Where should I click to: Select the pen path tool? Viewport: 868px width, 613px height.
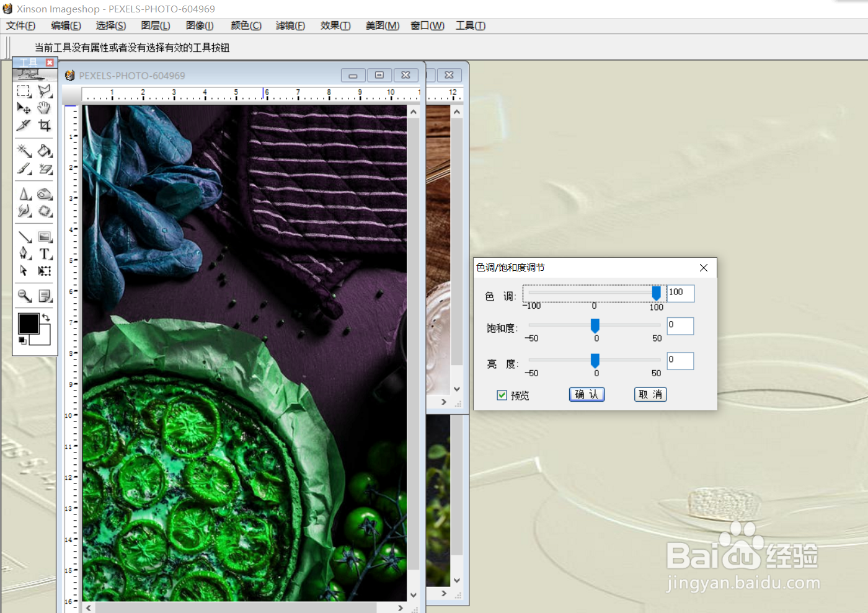click(x=24, y=254)
